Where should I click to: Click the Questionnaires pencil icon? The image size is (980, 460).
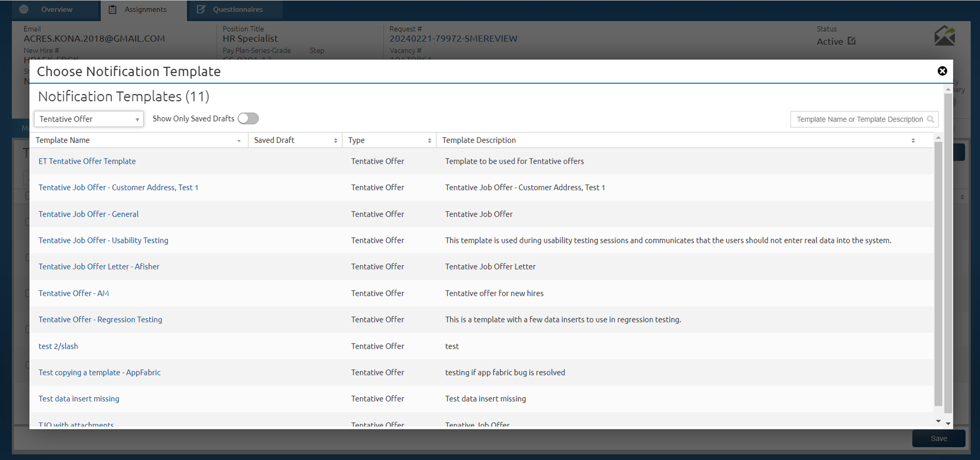(200, 9)
